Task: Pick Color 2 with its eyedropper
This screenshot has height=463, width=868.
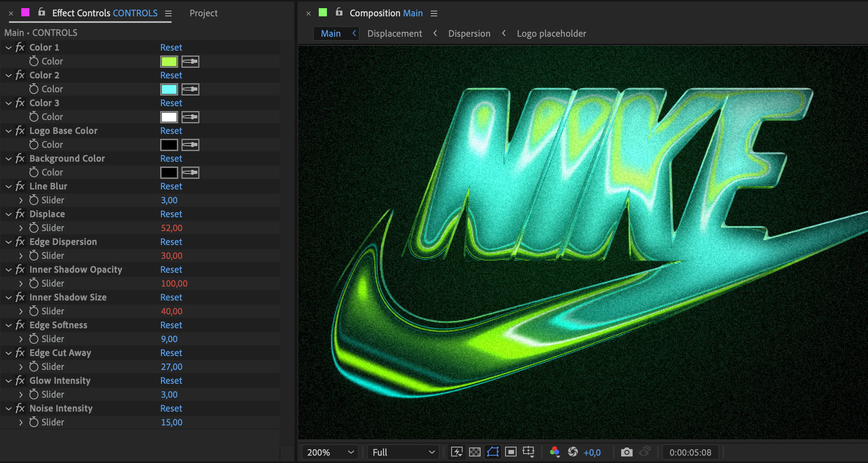Action: (x=190, y=89)
